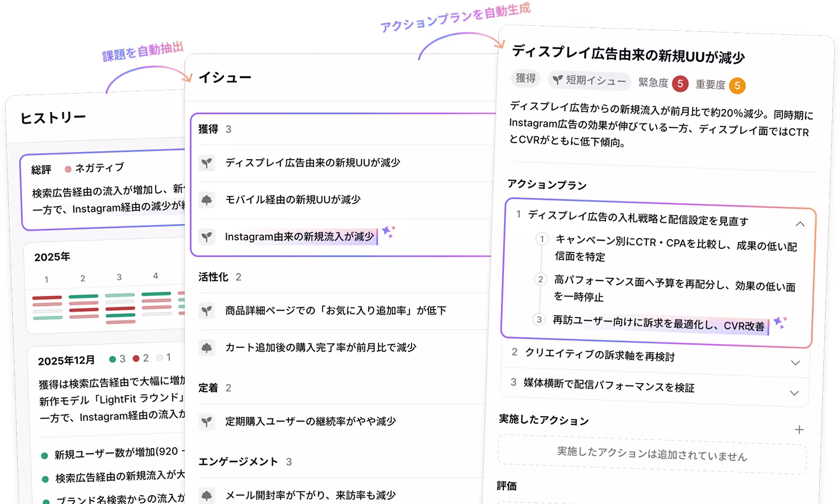
Task: Click the red 緊急度 5 badge
Action: pyautogui.click(x=680, y=83)
